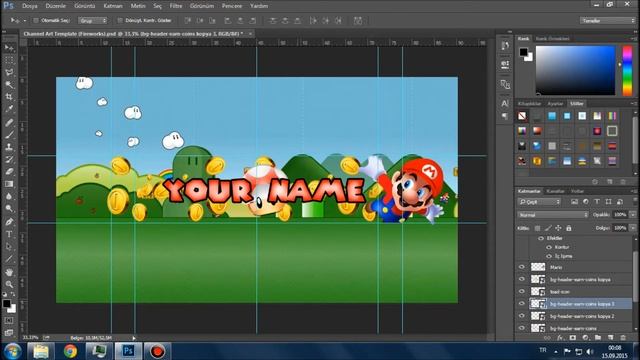Image resolution: width=640 pixels, height=360 pixels.
Task: Open the Normal blend mode dropdown
Action: pos(553,215)
